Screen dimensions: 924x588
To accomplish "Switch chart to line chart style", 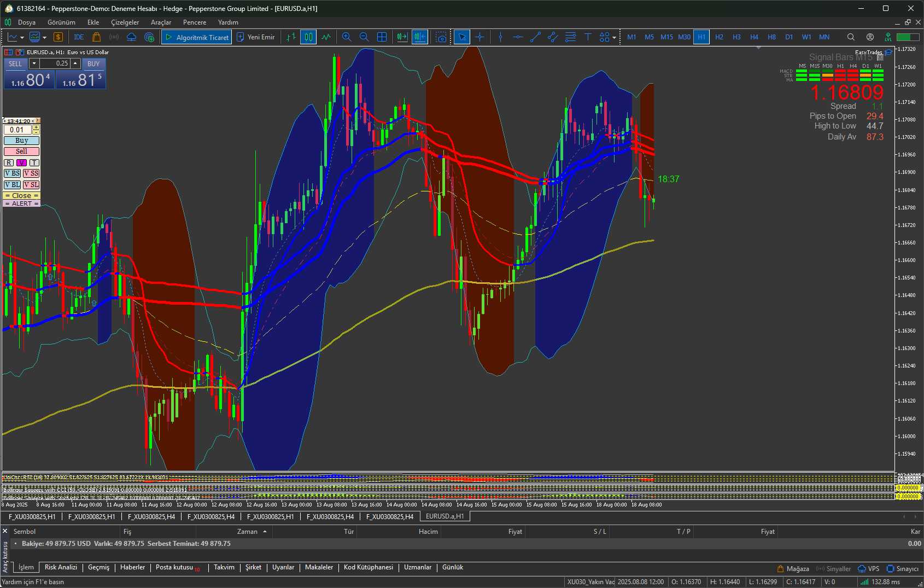I will point(326,37).
